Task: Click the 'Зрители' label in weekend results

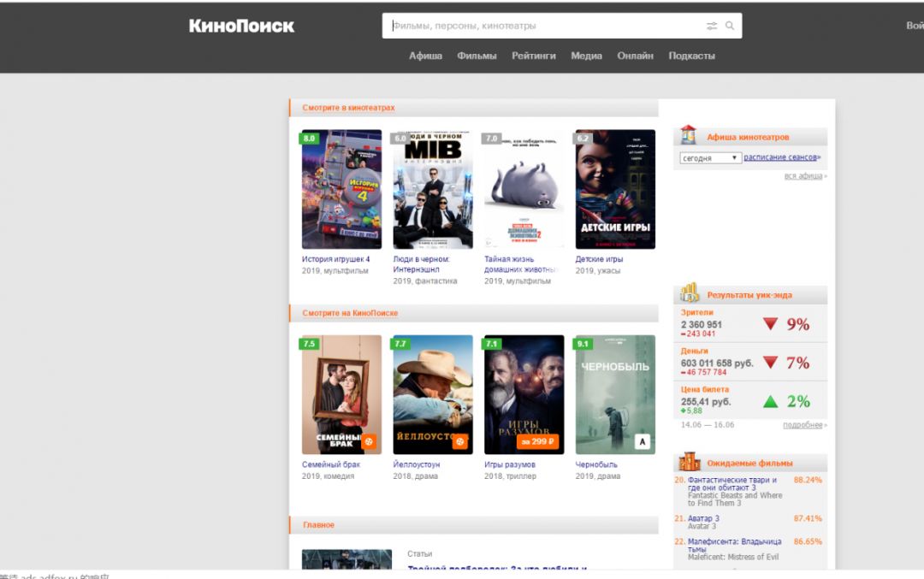Action: (696, 313)
